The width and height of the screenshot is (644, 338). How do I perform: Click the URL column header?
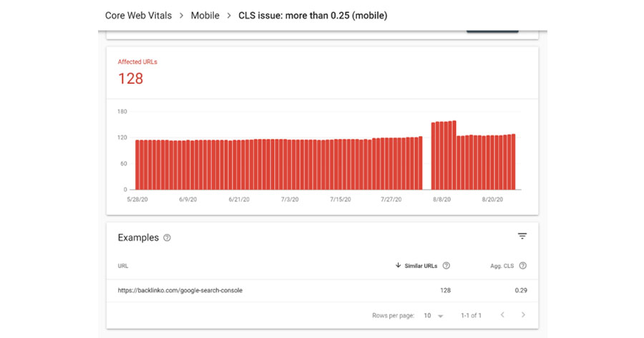point(123,266)
